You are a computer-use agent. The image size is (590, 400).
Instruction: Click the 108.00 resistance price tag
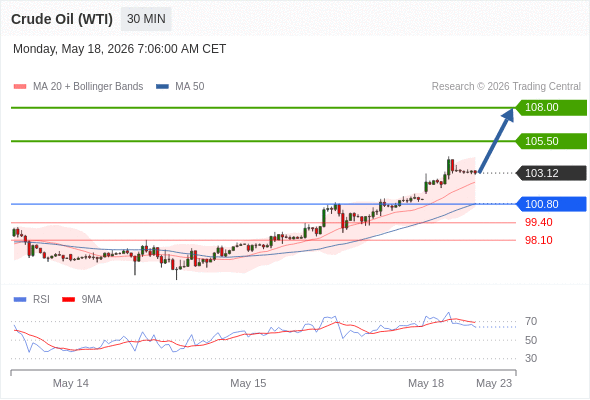click(551, 108)
